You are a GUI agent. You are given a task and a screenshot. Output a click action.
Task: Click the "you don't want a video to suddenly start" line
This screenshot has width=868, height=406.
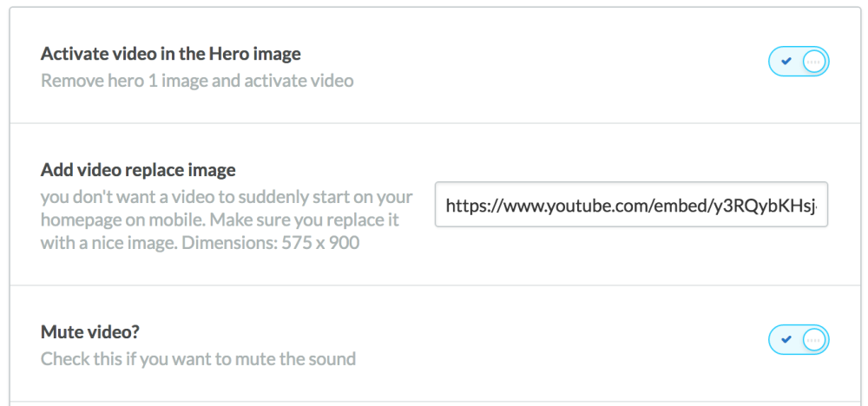coord(227,197)
